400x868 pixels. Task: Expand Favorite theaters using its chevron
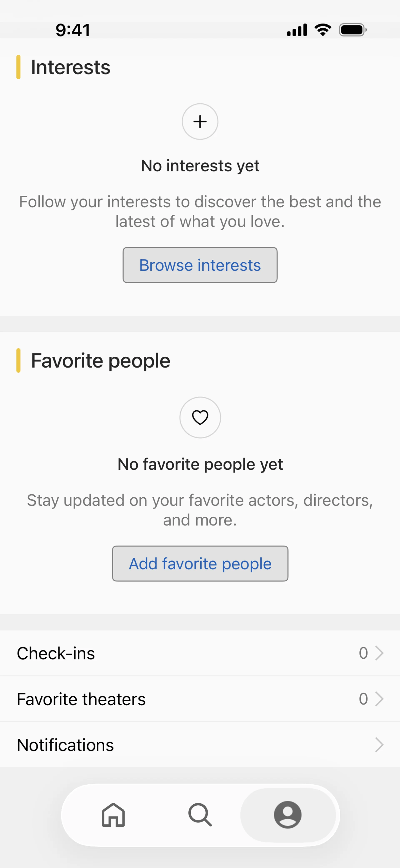379,699
